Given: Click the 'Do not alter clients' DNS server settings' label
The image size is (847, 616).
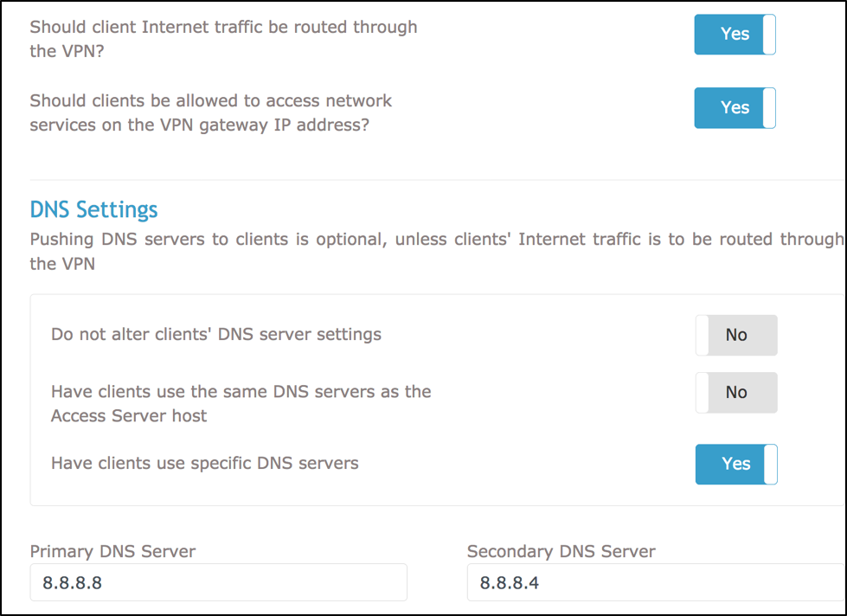Looking at the screenshot, I should tap(215, 334).
